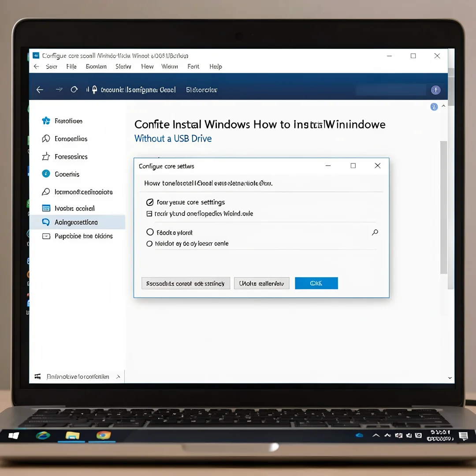The height and width of the screenshot is (476, 476).
Task: Open the Help menu
Action: [x=216, y=67]
